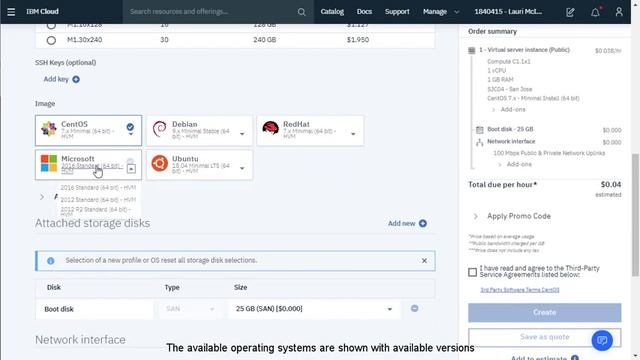Viewport: 640px width, 360px height.
Task: Open the Manage menu dropdown
Action: 441,12
